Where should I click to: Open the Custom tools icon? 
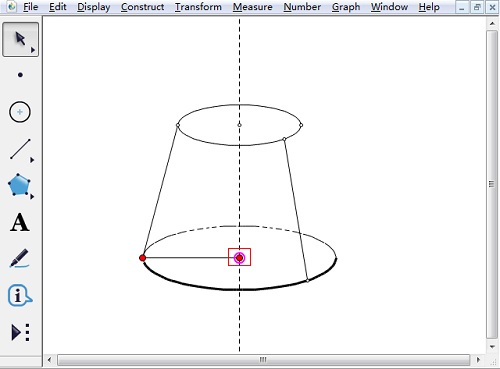click(x=20, y=332)
